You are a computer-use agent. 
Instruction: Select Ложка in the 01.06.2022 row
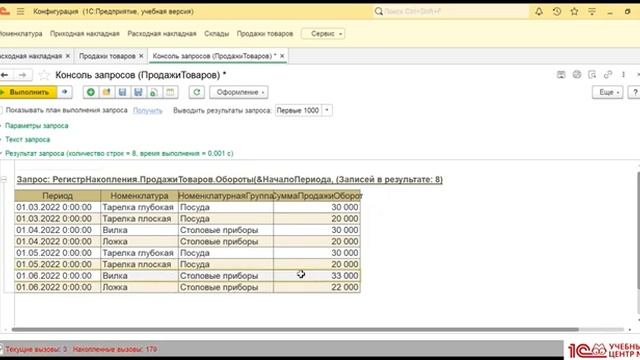coord(139,287)
